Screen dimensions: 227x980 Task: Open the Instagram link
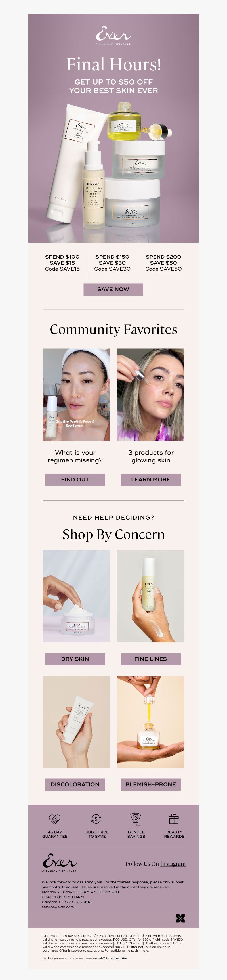point(173,864)
